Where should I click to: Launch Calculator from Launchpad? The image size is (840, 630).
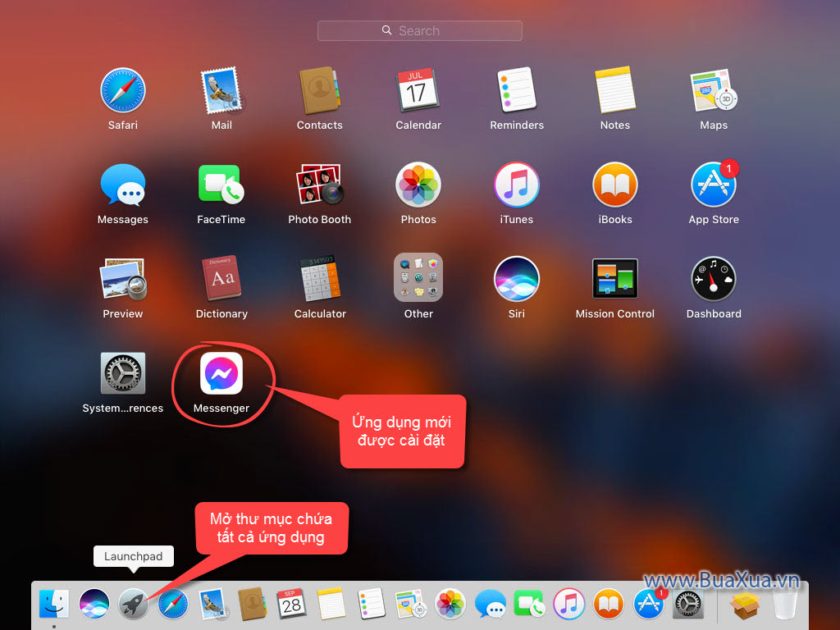pos(320,278)
